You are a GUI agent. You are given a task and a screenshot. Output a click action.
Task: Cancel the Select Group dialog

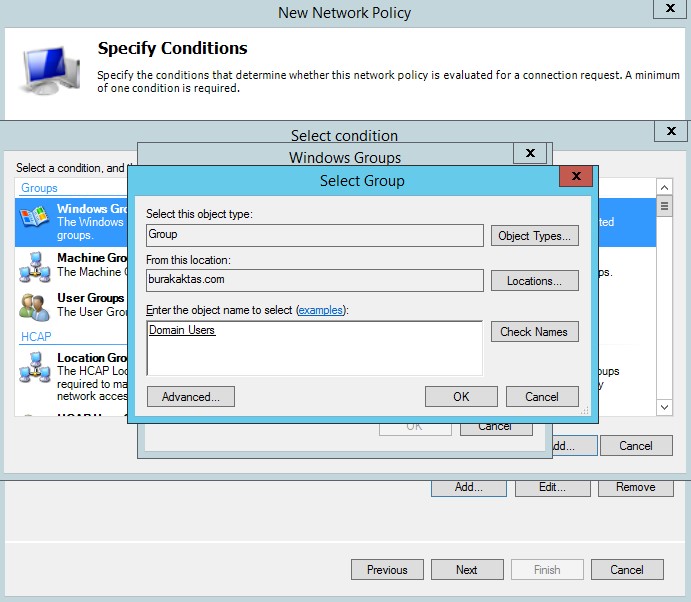click(x=542, y=397)
